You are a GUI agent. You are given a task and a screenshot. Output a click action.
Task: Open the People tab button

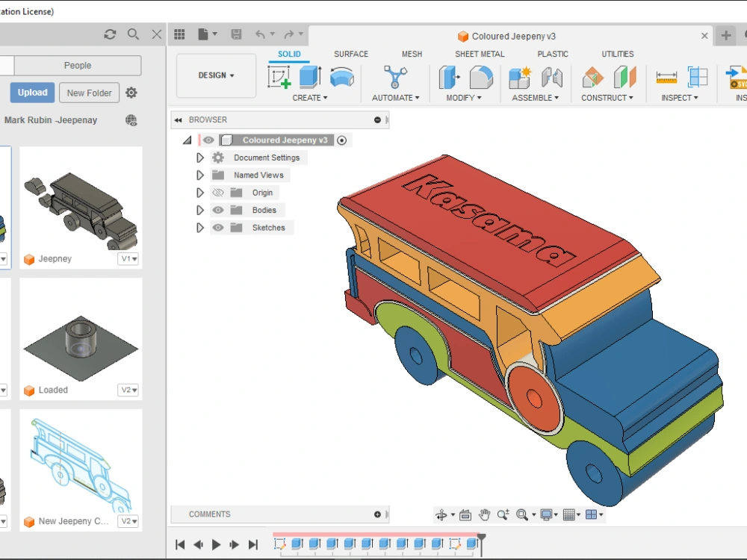(x=78, y=65)
